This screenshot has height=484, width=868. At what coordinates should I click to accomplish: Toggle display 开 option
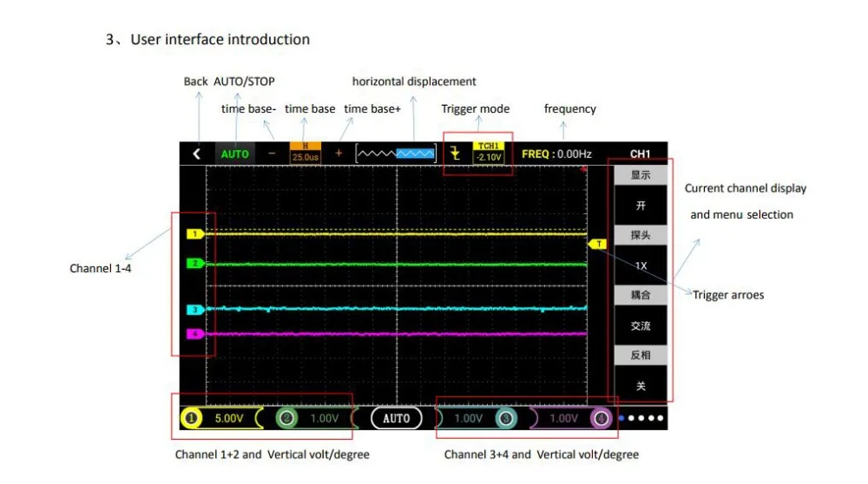(641, 206)
